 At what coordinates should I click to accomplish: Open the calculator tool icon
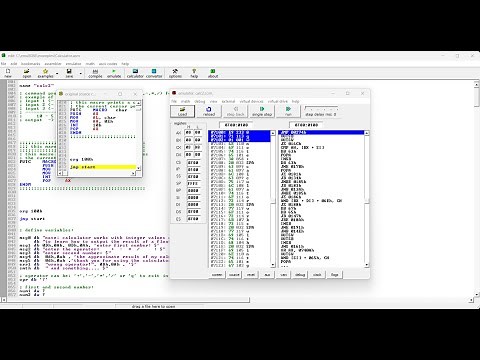(x=135, y=73)
